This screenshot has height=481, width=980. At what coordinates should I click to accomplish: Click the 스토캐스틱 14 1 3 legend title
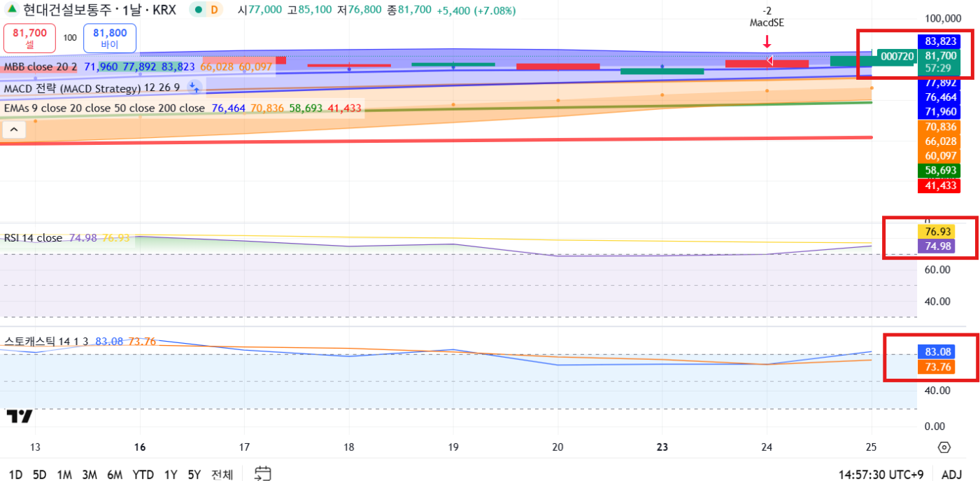point(46,342)
